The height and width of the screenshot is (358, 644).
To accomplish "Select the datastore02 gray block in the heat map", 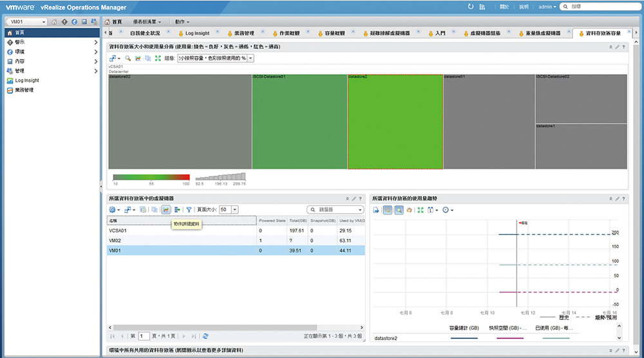I will (x=180, y=122).
